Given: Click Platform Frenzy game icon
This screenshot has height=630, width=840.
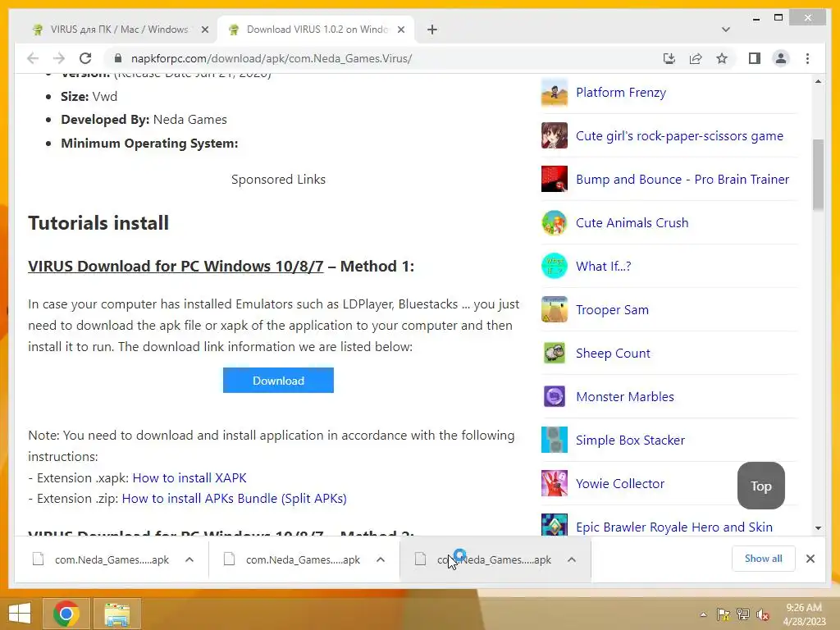Looking at the screenshot, I should (x=555, y=92).
